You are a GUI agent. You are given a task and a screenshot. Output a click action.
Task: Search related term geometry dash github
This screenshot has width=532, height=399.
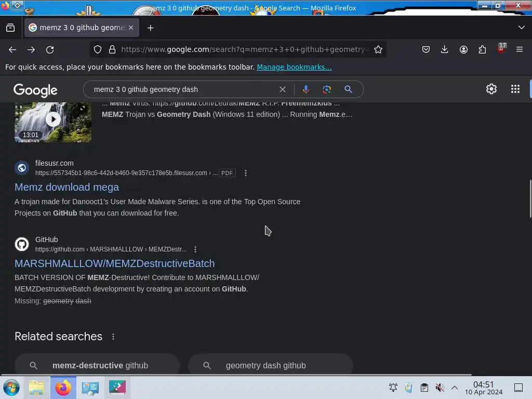[x=270, y=365]
